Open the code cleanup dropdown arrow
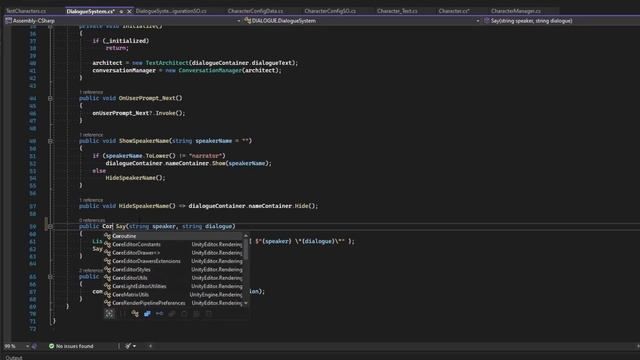Image resolution: width=640 pixels, height=360 pixels. pyautogui.click(x=134, y=346)
